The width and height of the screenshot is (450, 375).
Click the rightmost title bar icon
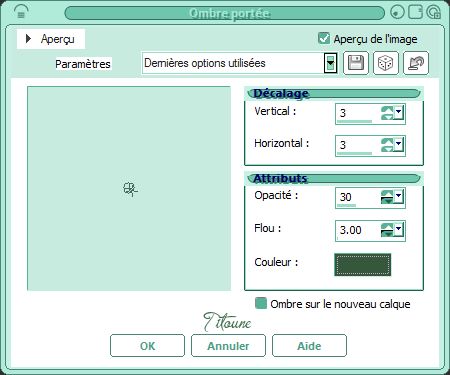434,12
